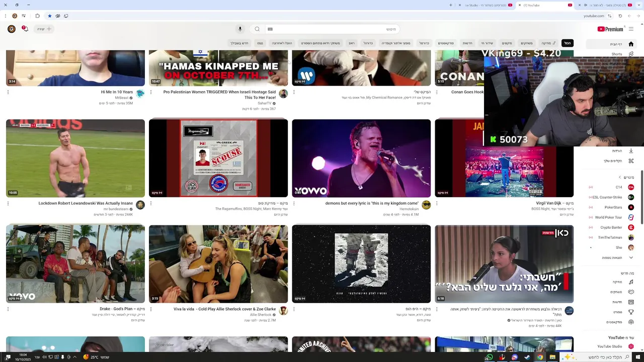Play the Lewandowski shirtless thumbnail video
Screen dimensions: 644x362
coord(75,158)
